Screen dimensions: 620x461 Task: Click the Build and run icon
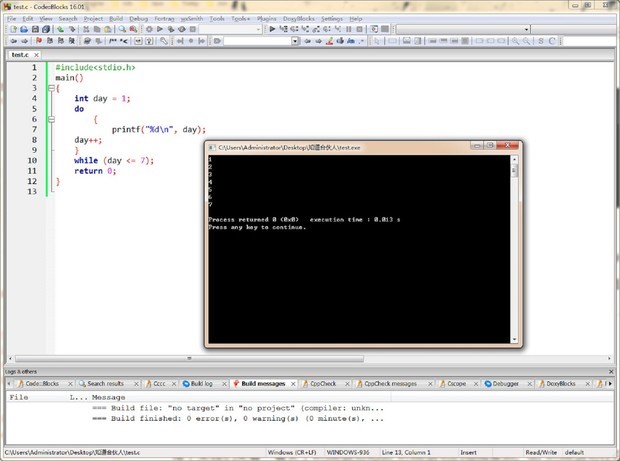171,29
